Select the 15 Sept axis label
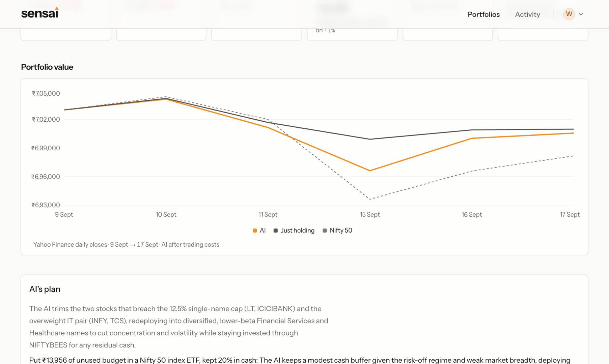This screenshot has width=609, height=364. [x=369, y=215]
